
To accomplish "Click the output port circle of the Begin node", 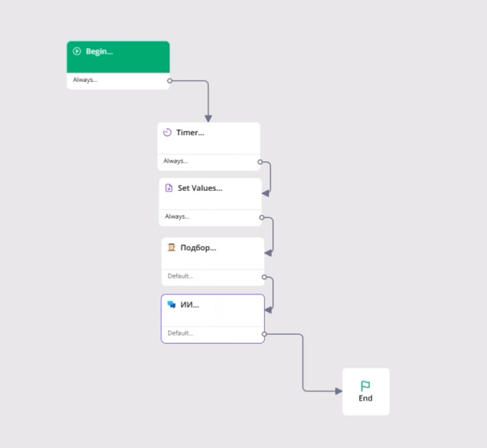I will (x=169, y=80).
